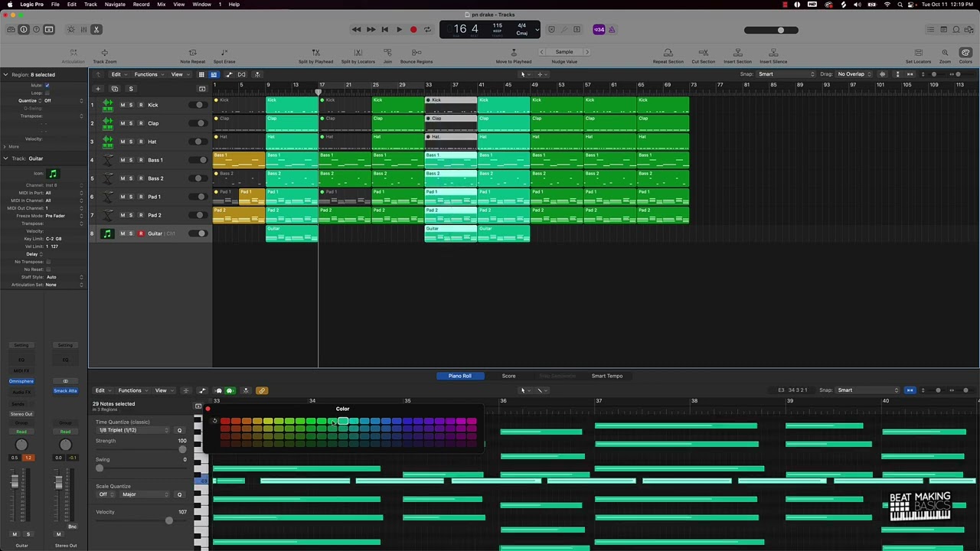Open the tracks area Edit dropdown
Image resolution: width=980 pixels, height=551 pixels.
tap(118, 74)
